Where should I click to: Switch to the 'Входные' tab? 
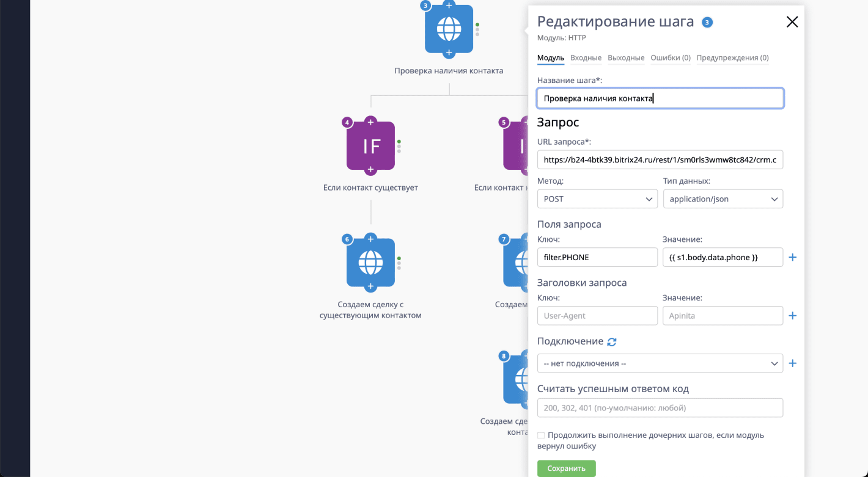point(586,58)
